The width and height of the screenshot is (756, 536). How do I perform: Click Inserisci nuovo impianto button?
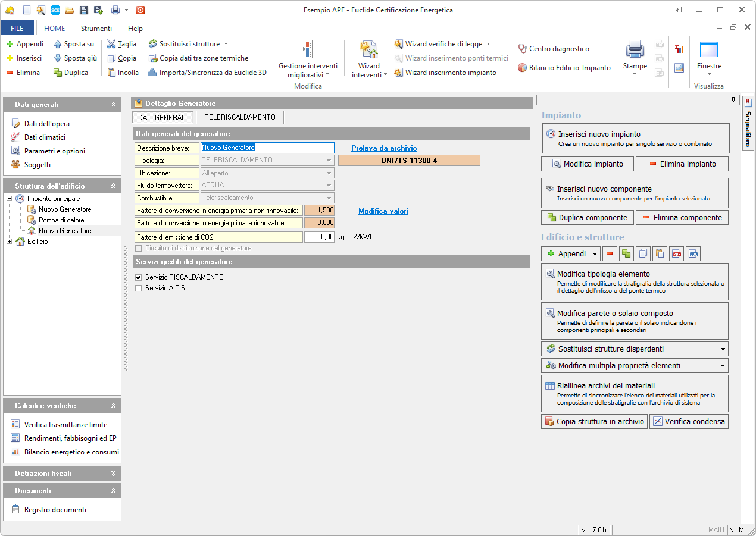click(635, 139)
